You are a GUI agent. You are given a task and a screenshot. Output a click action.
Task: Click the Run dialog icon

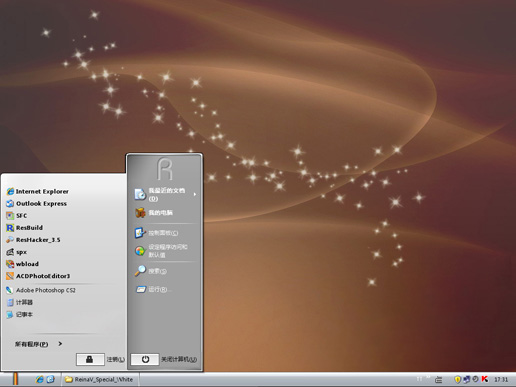pyautogui.click(x=140, y=289)
